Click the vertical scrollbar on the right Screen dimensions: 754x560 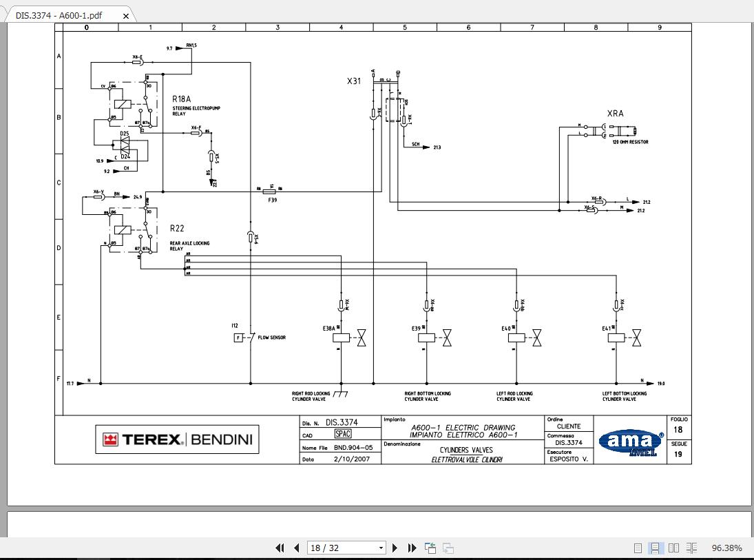(x=750, y=276)
